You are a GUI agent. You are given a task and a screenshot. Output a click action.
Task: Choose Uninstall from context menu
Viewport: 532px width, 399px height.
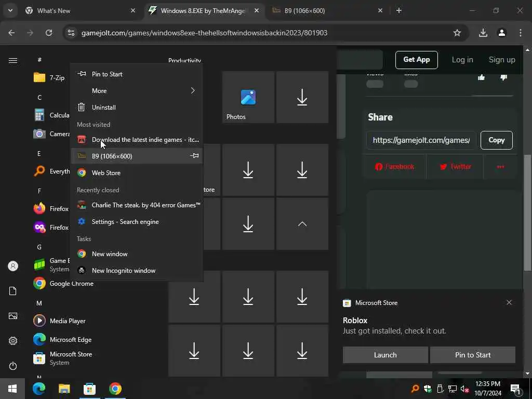point(137,107)
